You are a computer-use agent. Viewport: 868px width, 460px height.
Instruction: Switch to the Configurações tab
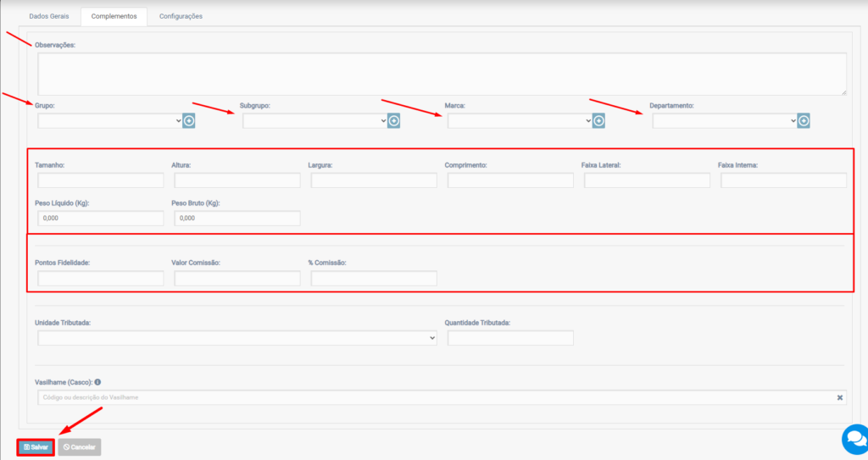coord(181,16)
